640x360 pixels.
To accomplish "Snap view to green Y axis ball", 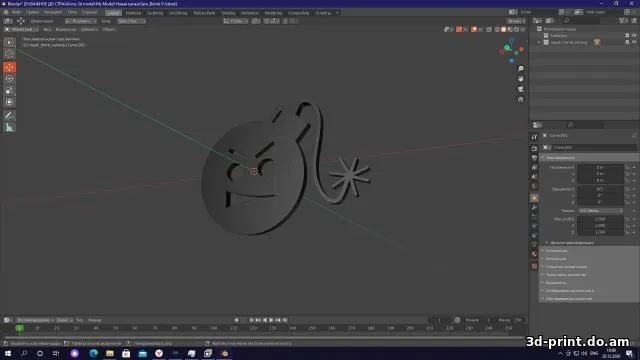I will click(x=507, y=48).
